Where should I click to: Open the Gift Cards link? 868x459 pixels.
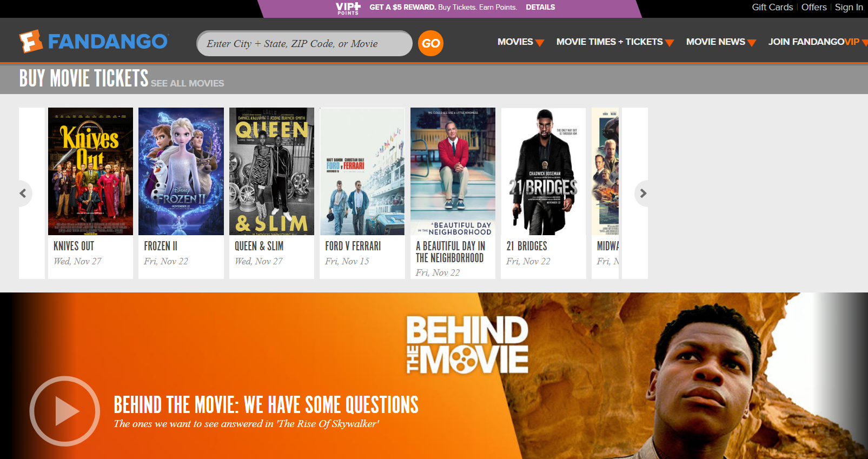(x=772, y=7)
